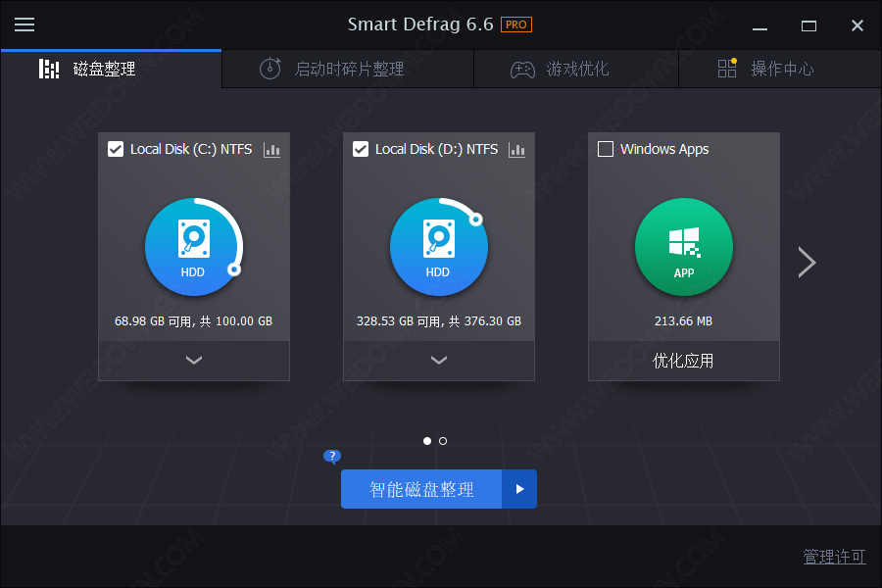This screenshot has width=882, height=588.
Task: Open the dropdown arrow beside 智能磁盘整理
Action: (519, 489)
